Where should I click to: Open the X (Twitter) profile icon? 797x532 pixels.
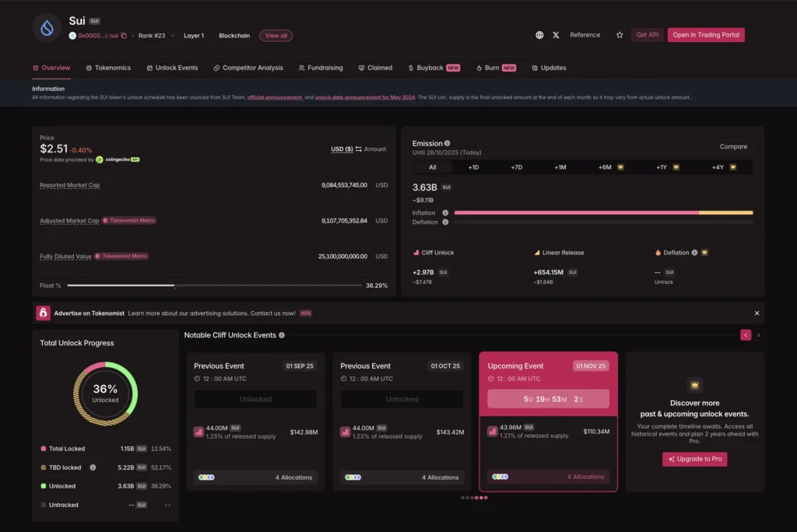click(x=556, y=35)
